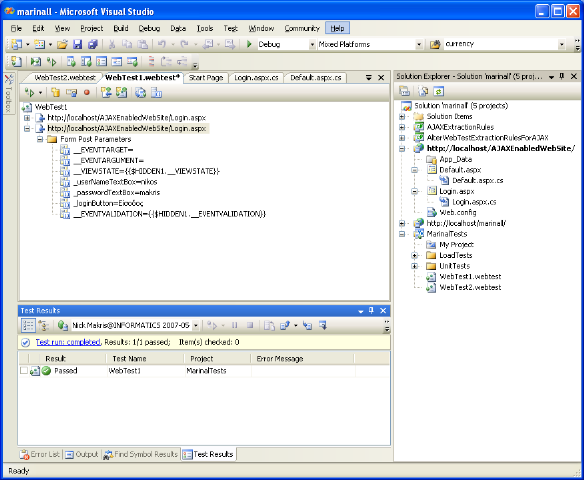This screenshot has height=480, width=584.
Task: Click Insert Request icon in web test toolbar
Action: click(106, 92)
